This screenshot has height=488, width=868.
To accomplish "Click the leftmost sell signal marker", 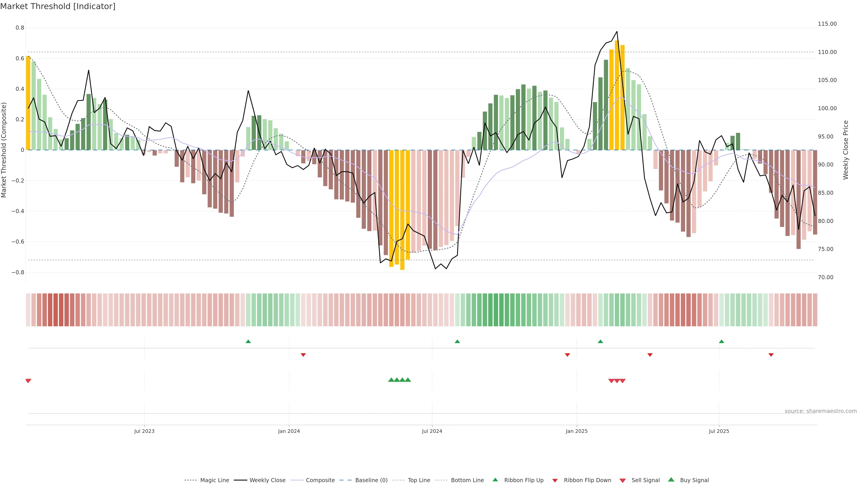I will pos(28,381).
